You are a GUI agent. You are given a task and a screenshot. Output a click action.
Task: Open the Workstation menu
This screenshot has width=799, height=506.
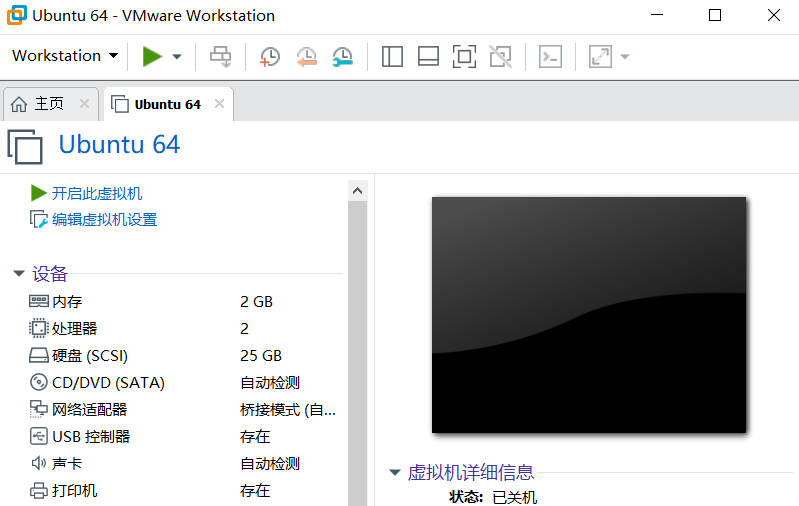pyautogui.click(x=65, y=56)
